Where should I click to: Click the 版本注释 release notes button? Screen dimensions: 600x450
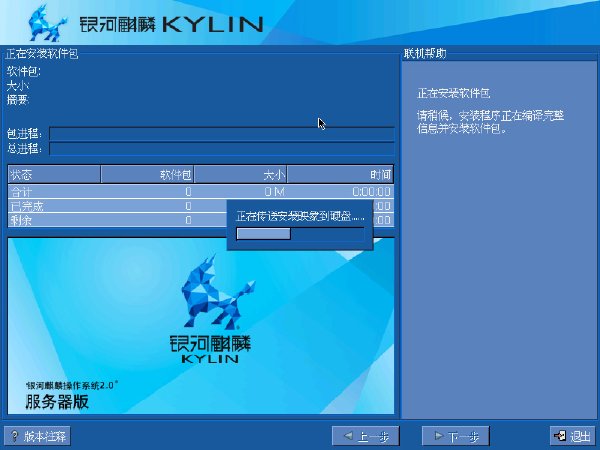[38, 436]
